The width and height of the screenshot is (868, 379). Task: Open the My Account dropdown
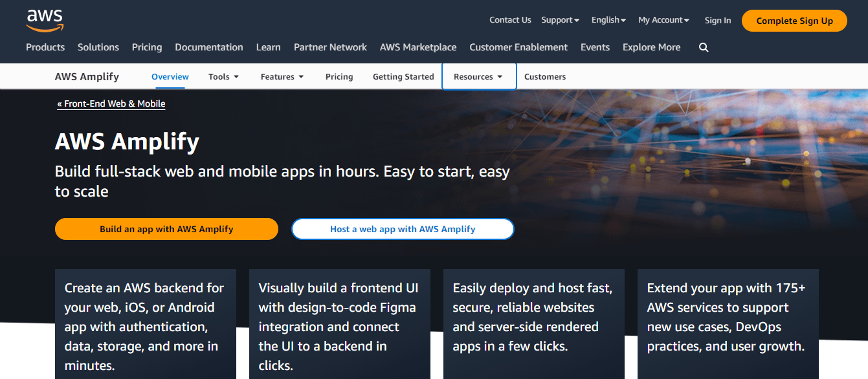pyautogui.click(x=663, y=20)
